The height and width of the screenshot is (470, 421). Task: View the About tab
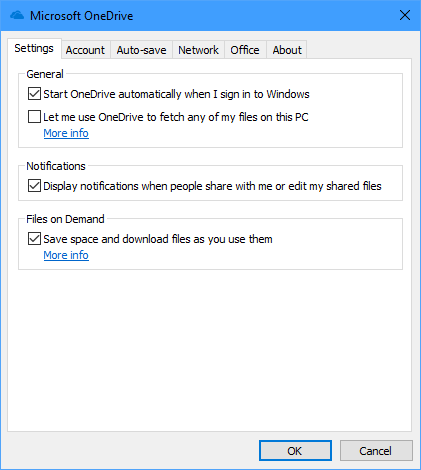pos(287,50)
